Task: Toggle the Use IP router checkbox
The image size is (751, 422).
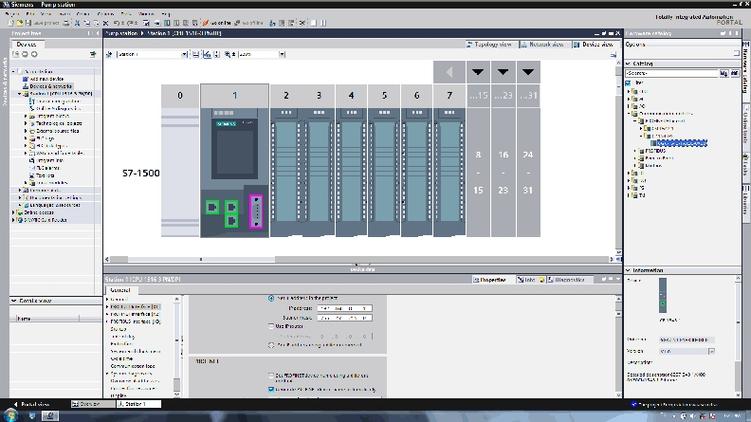Action: click(271, 326)
